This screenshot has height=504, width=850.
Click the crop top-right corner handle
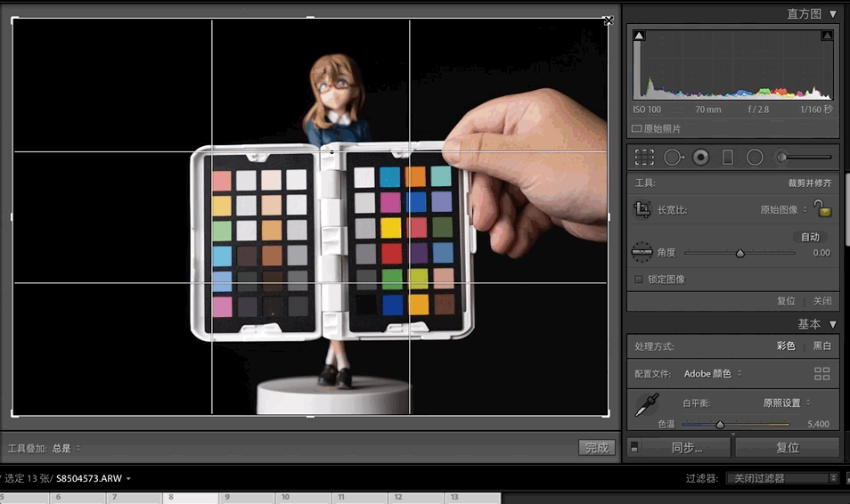click(609, 20)
